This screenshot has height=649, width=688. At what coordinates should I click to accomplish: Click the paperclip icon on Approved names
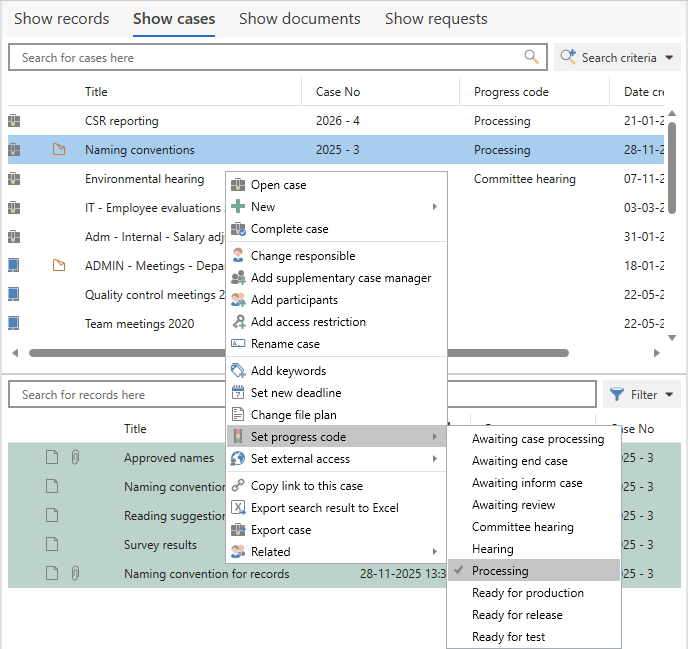75,458
